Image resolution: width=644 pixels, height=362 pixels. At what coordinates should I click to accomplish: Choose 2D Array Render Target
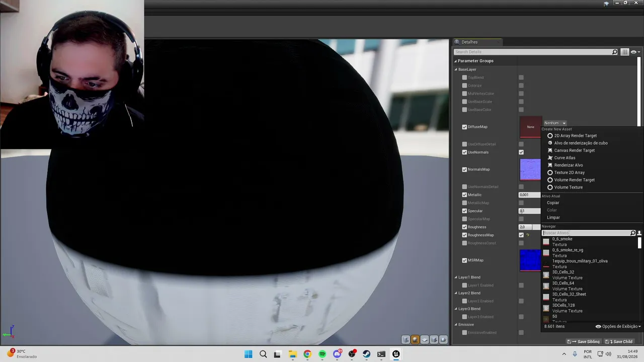point(575,136)
